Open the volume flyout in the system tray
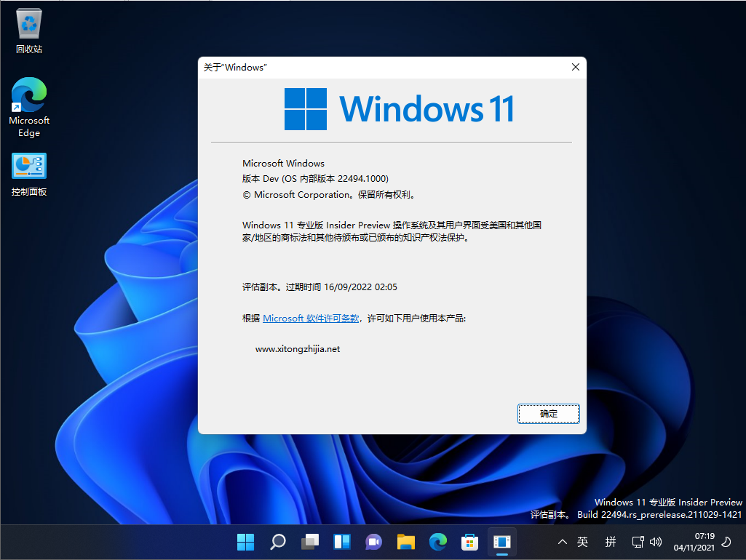746x560 pixels. [x=657, y=542]
